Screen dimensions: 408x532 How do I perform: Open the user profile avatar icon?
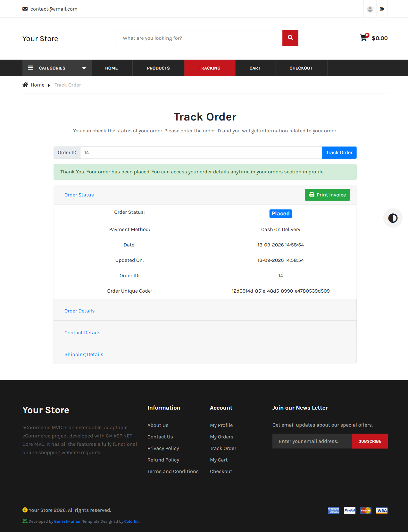(370, 9)
